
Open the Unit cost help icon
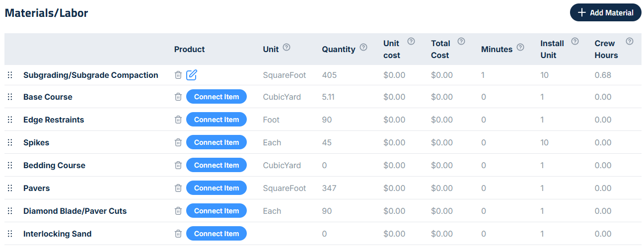pos(411,41)
